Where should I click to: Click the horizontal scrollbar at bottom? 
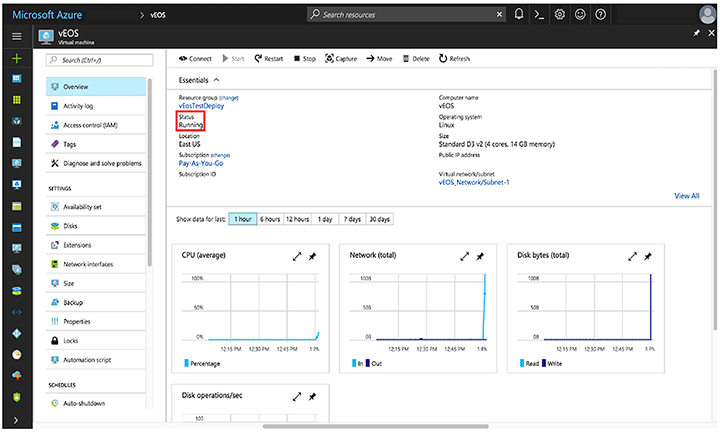[375, 426]
